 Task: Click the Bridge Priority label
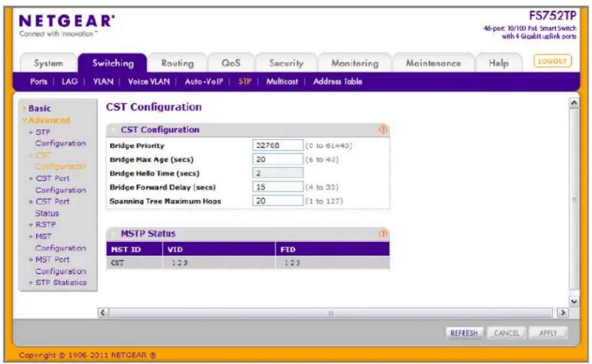tap(137, 146)
